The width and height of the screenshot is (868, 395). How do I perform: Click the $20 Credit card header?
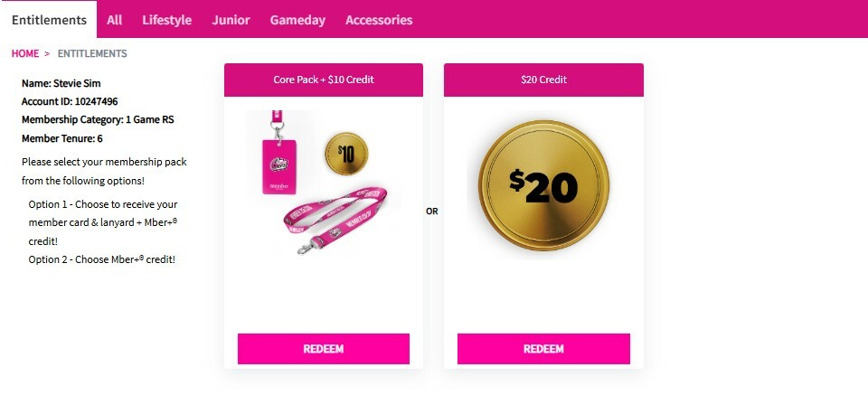[x=543, y=80]
